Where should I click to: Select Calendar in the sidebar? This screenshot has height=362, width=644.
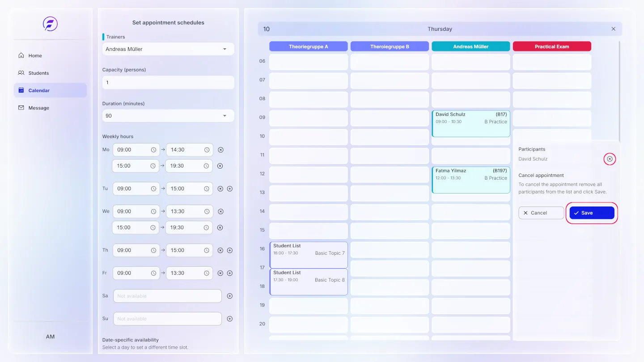pyautogui.click(x=50, y=90)
